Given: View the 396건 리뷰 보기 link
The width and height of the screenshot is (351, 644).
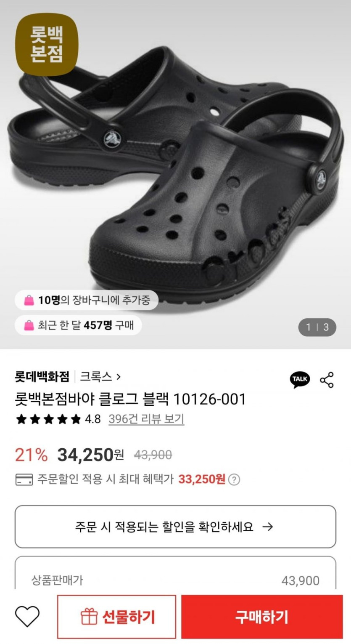Looking at the screenshot, I should click(x=146, y=419).
